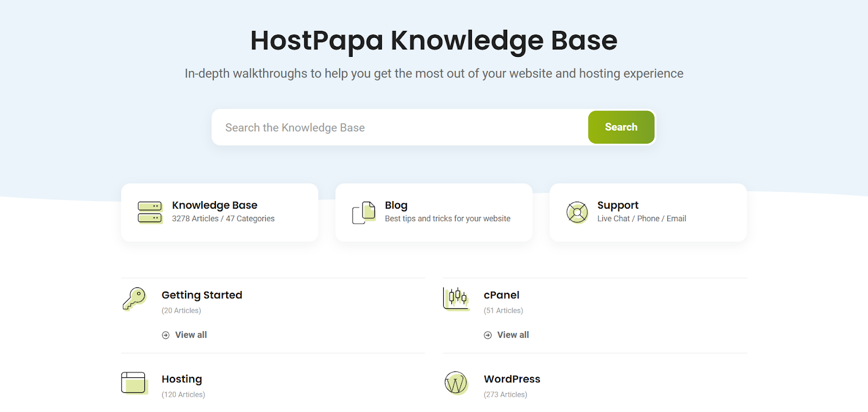Open the Hosting category heading
868x412 pixels.
point(182,379)
